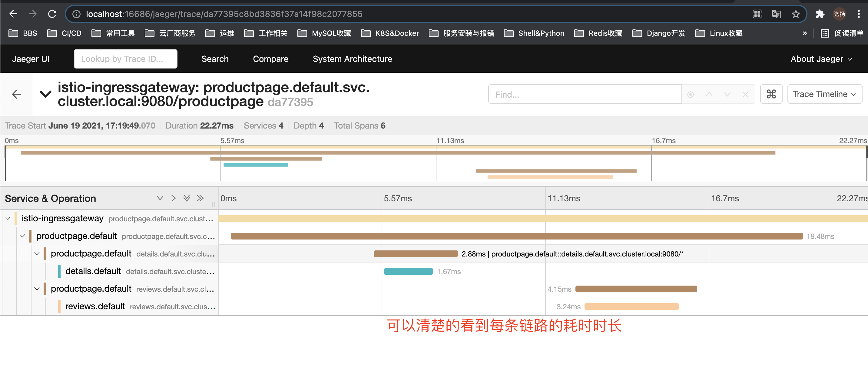
Task: Collapse all spans with double-right chevron
Action: [x=200, y=198]
